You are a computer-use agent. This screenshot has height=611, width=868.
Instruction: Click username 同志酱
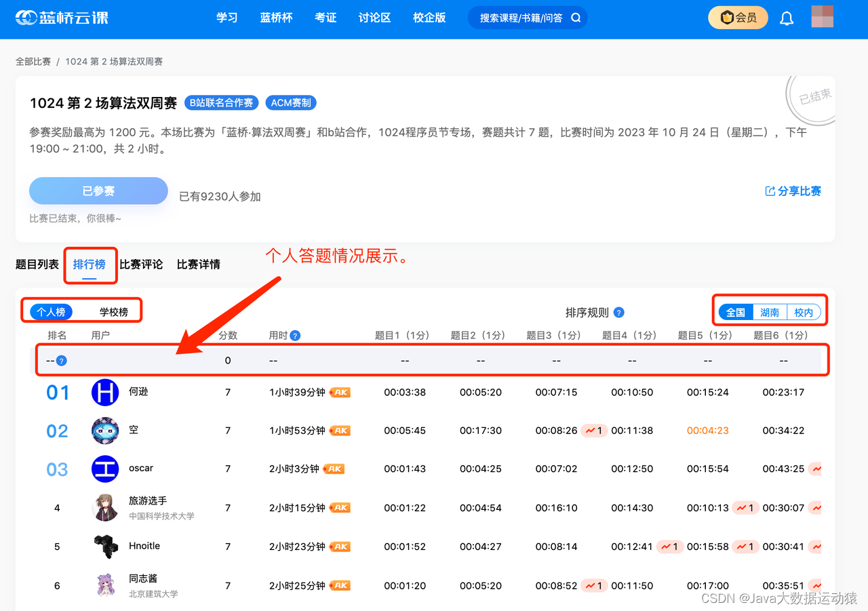[143, 578]
